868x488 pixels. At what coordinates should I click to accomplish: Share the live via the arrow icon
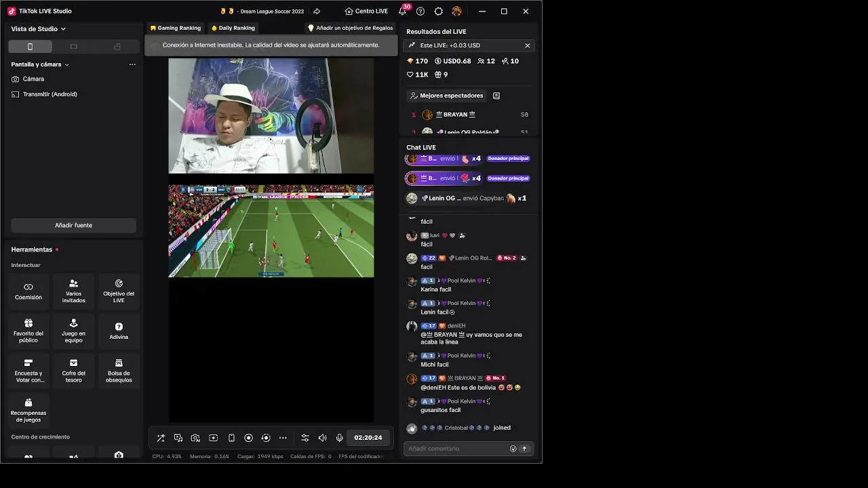tap(317, 12)
